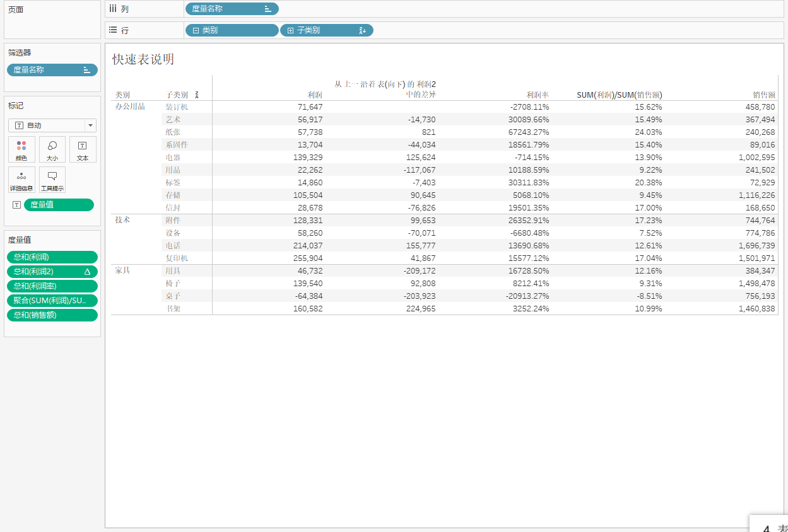Select the 总和(利润2) measure pill
788x532 pixels.
point(52,272)
